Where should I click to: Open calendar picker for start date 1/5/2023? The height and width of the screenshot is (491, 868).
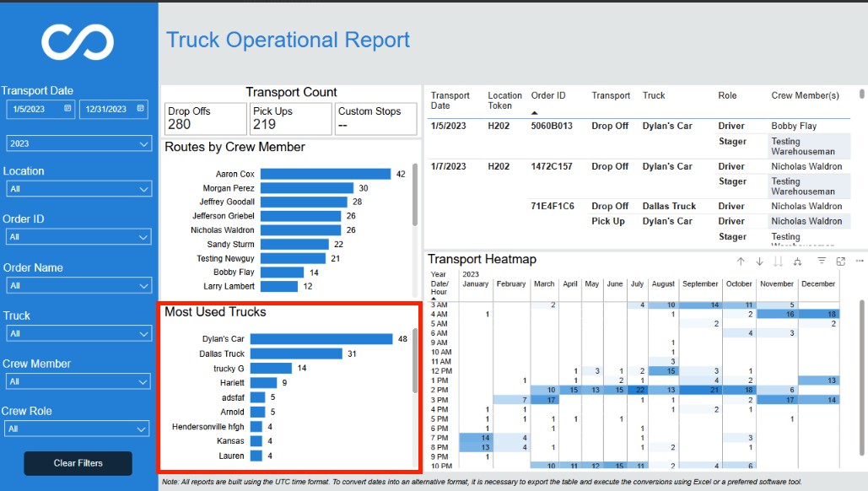[x=67, y=109]
